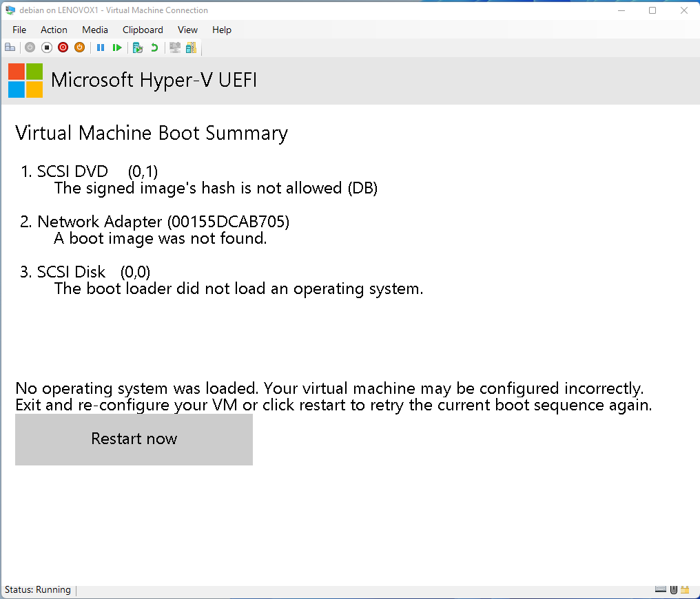Click the mouse status icon
Viewport: 700px width, 599px height.
[x=673, y=590]
